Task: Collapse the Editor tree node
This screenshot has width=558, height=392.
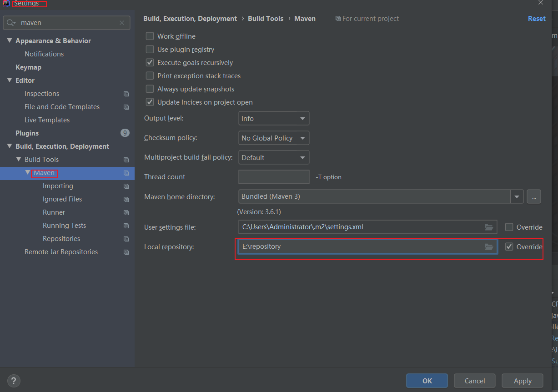Action: 10,80
